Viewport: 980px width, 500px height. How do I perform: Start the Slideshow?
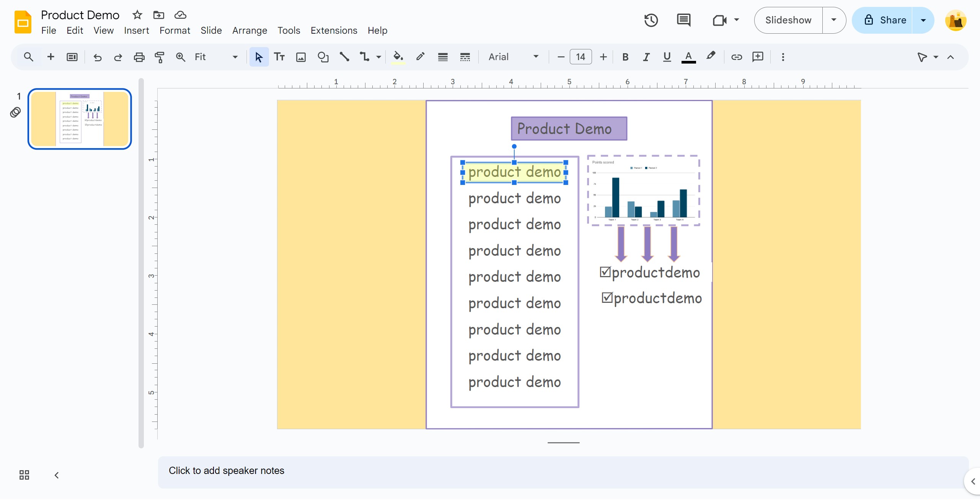pyautogui.click(x=788, y=20)
